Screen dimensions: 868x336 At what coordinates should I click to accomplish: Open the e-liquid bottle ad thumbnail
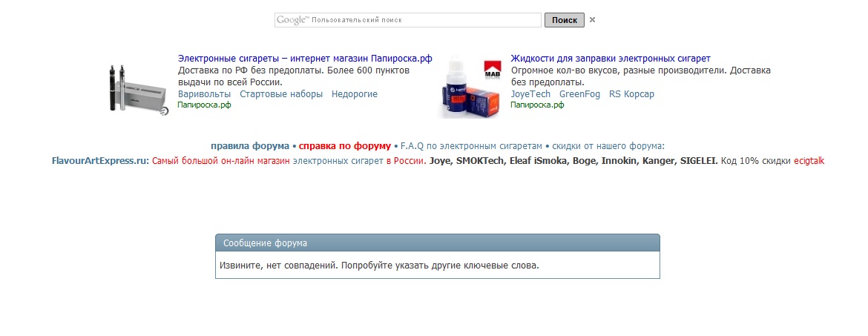point(471,86)
